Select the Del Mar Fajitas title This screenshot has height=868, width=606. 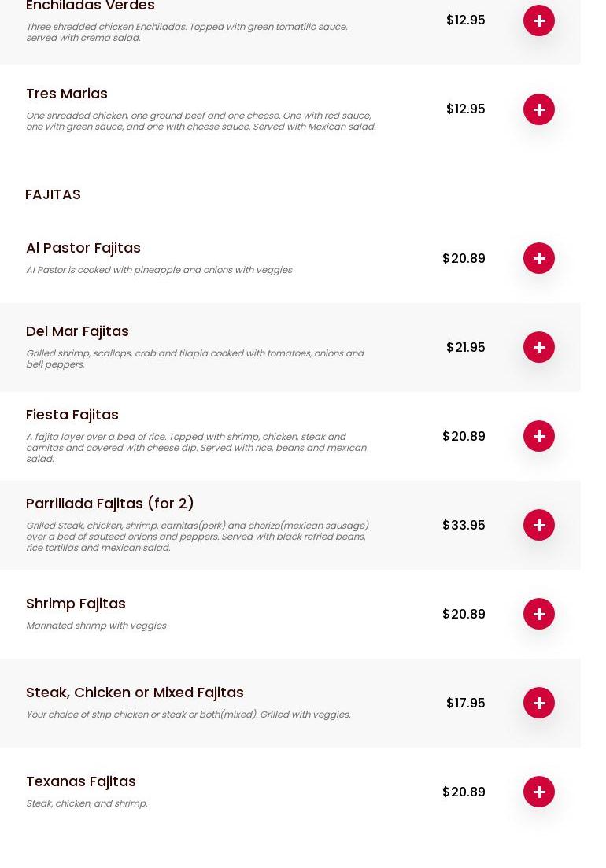(77, 331)
